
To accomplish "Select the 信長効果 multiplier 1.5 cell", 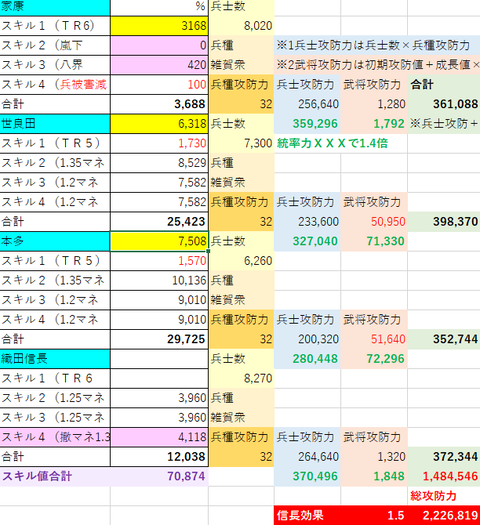I will click(374, 515).
